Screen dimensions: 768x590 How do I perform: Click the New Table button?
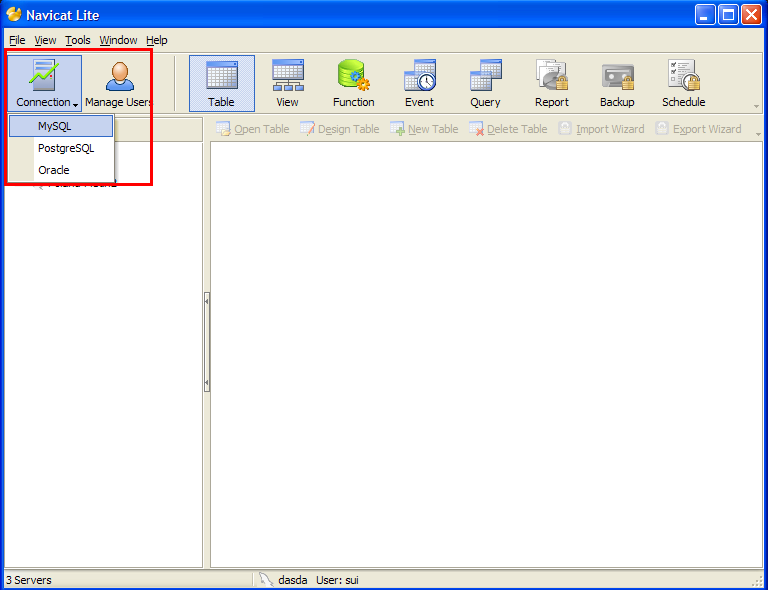[x=424, y=129]
